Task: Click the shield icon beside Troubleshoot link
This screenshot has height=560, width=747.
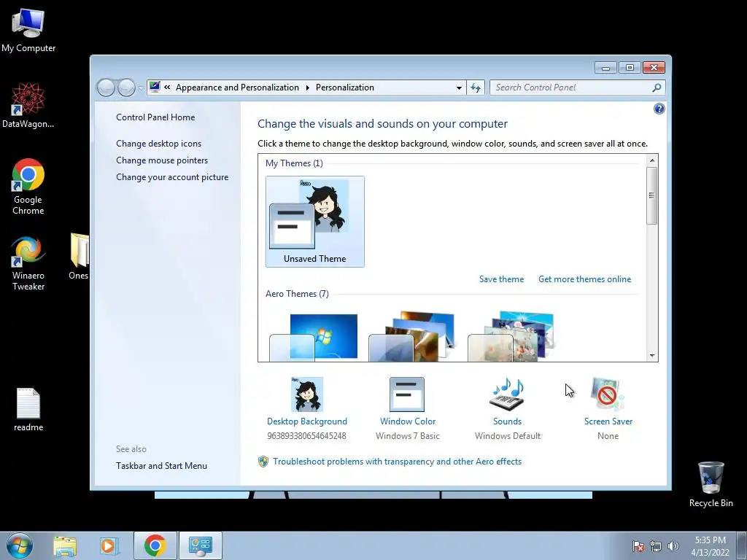Action: [263, 462]
